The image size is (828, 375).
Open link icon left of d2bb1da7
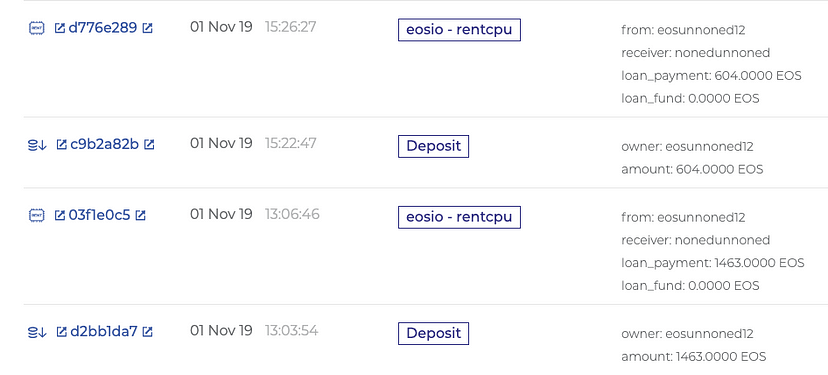coord(62,332)
